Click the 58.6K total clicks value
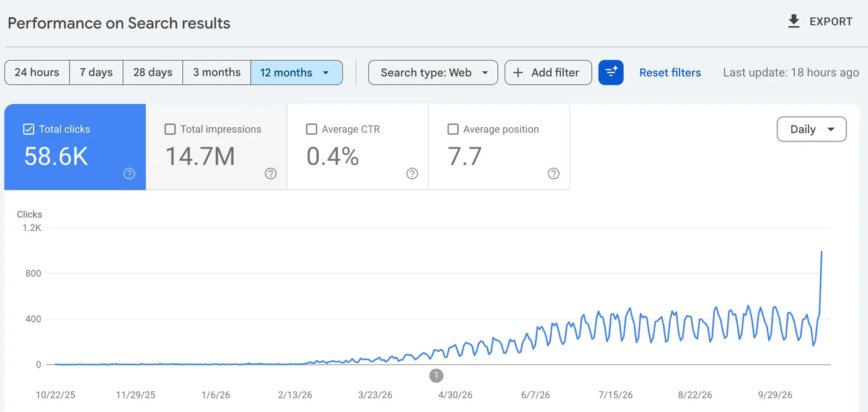This screenshot has height=412, width=868. tap(56, 156)
